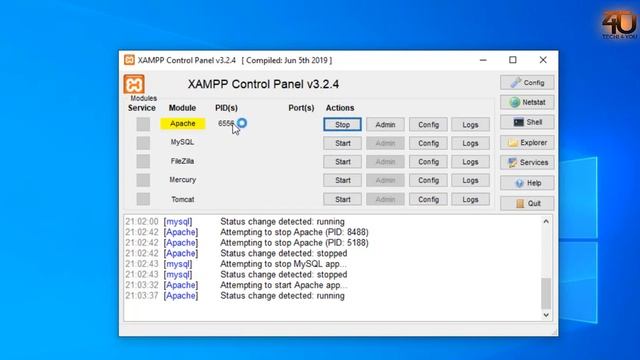
Task: Open Apache Config options
Action: [428, 124]
